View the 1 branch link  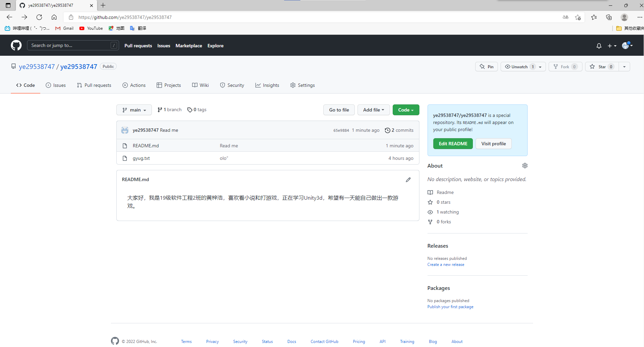169,110
